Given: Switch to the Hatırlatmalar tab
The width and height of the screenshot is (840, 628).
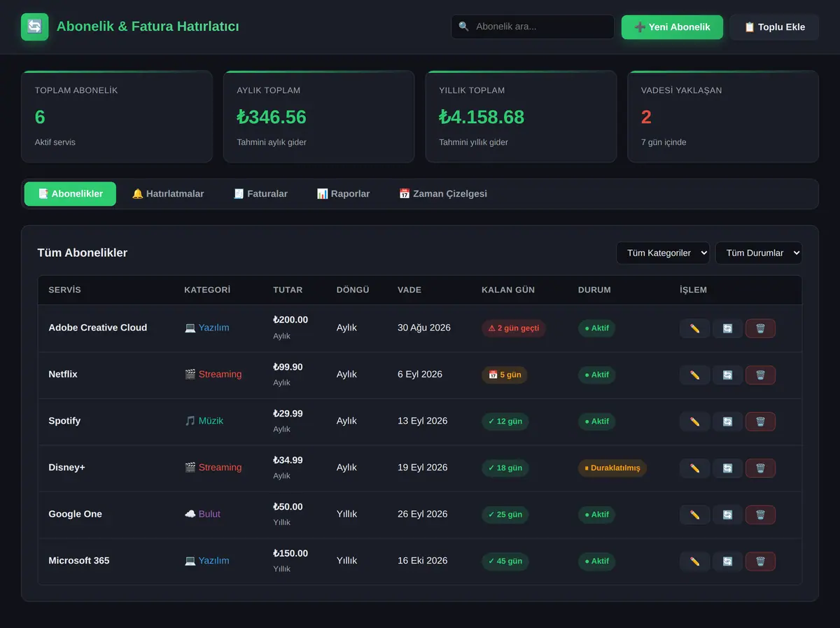Looking at the screenshot, I should pyautogui.click(x=168, y=194).
